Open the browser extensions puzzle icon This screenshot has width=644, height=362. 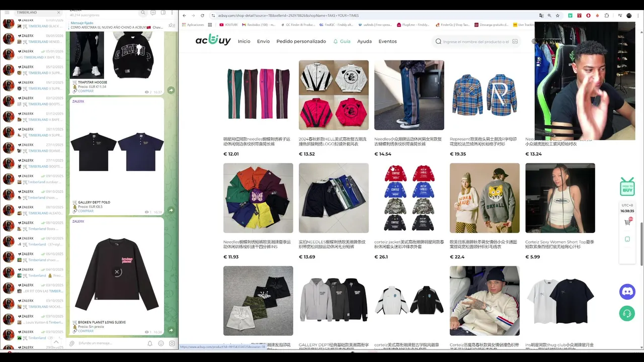tap(607, 16)
